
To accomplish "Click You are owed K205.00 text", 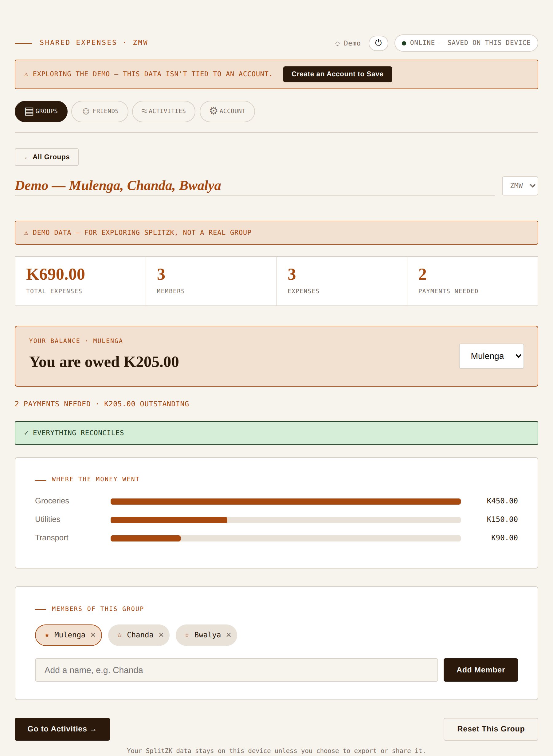I will (x=104, y=362).
